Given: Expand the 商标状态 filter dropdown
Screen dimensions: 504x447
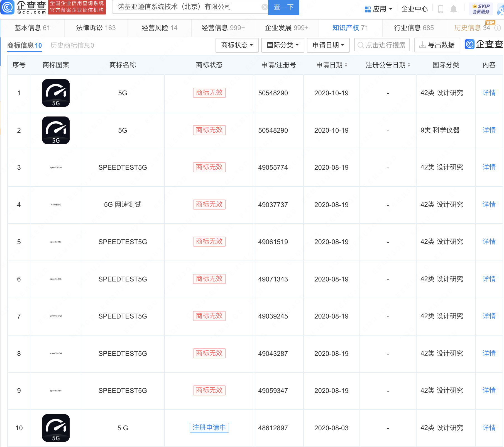Looking at the screenshot, I should [x=237, y=45].
